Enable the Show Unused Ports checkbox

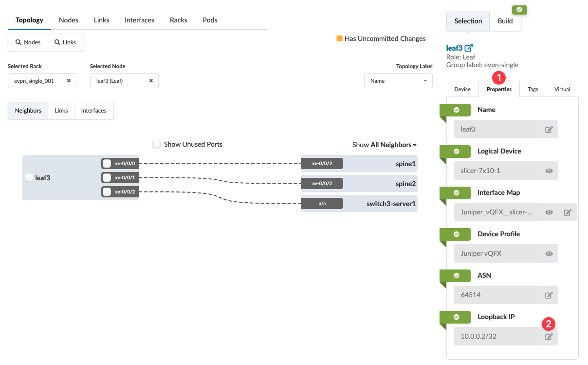click(157, 144)
